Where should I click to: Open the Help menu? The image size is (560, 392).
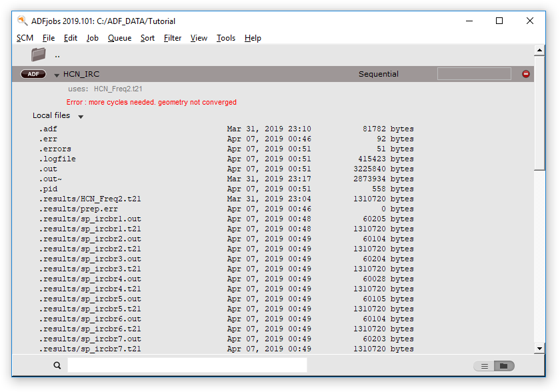253,38
